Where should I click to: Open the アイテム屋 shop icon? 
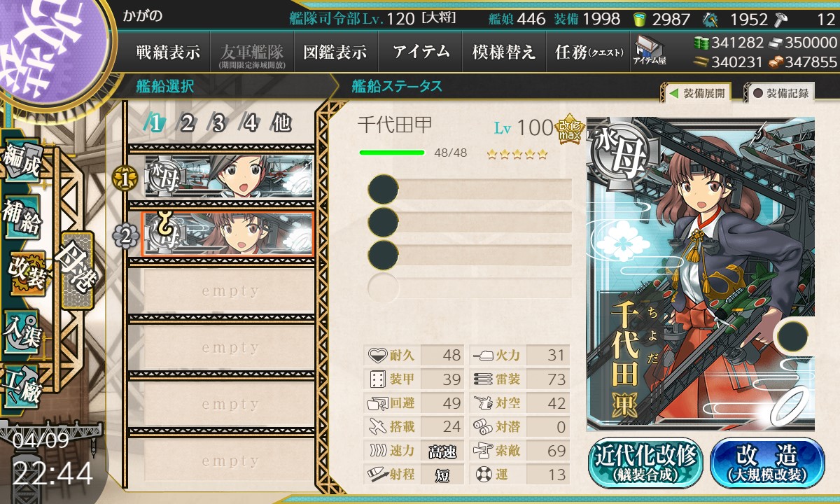[649, 51]
